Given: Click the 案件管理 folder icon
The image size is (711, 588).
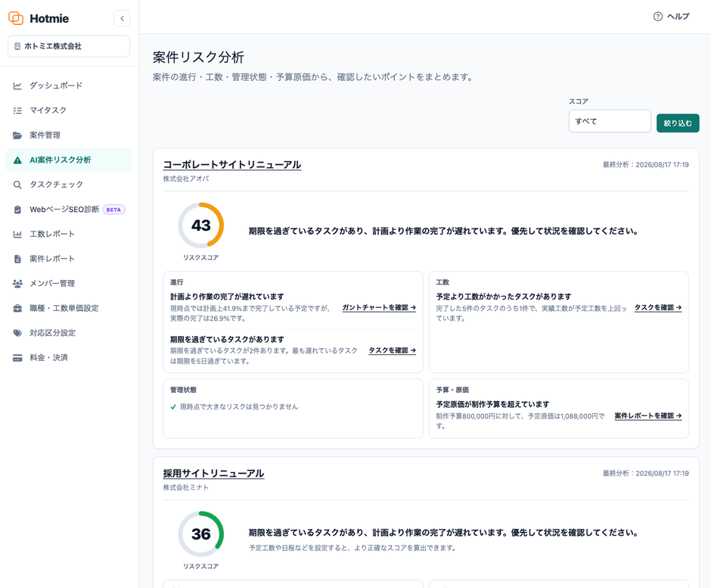Looking at the screenshot, I should pyautogui.click(x=17, y=135).
